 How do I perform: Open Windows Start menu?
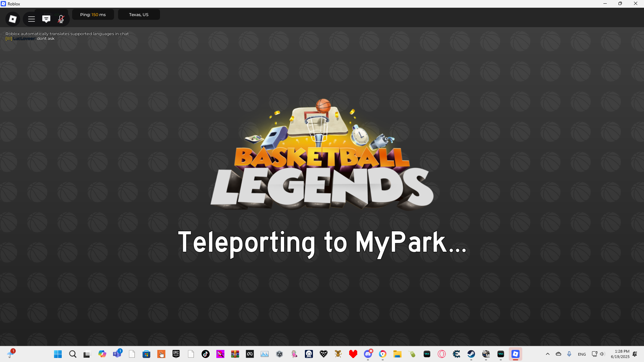(x=58, y=354)
